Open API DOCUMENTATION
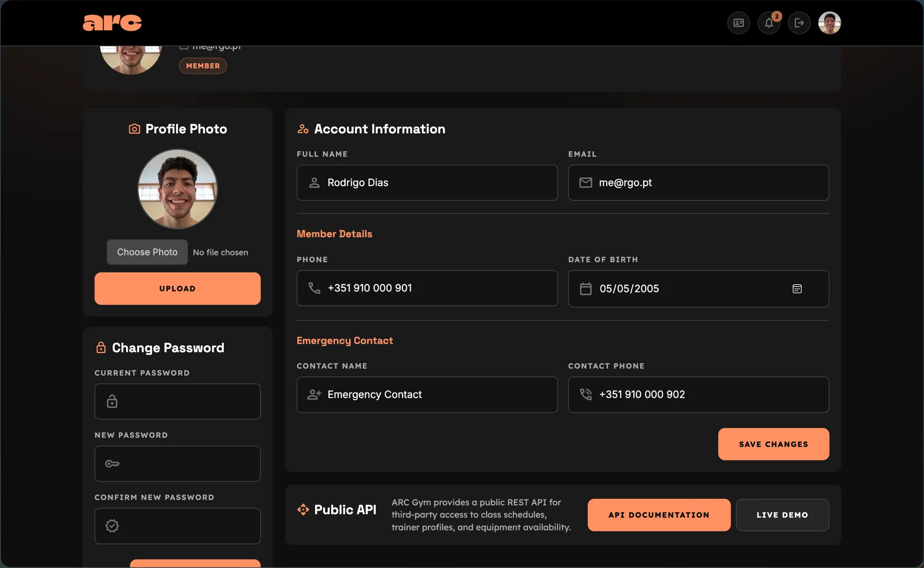 [x=659, y=515]
